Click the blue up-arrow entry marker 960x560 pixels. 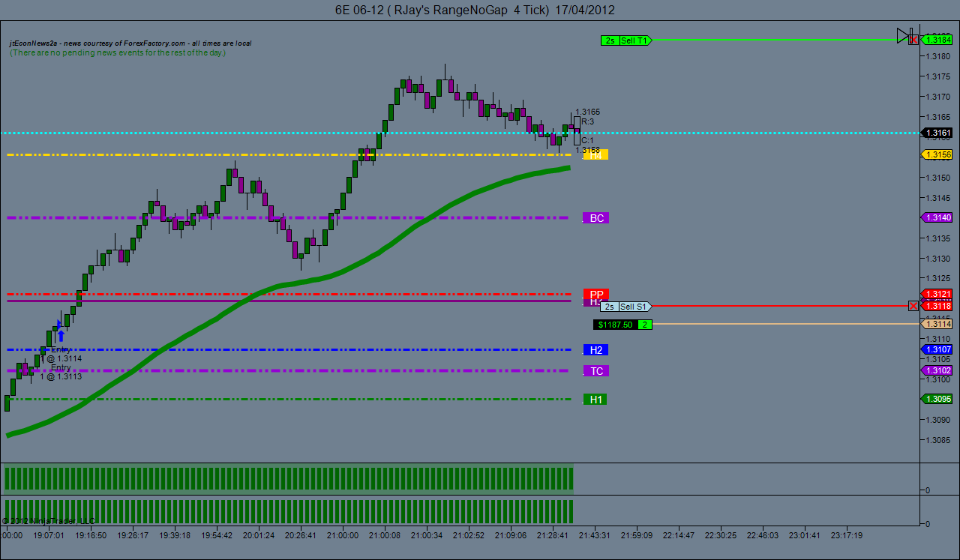click(61, 336)
